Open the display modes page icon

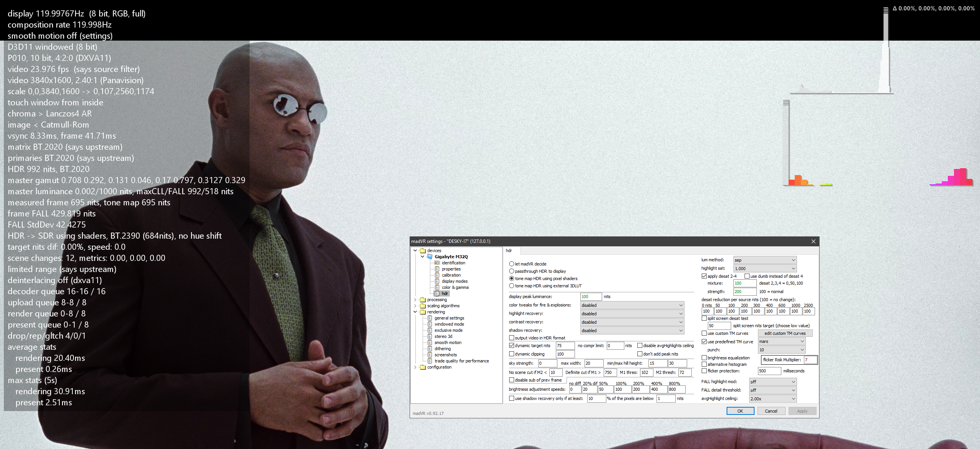(x=437, y=281)
